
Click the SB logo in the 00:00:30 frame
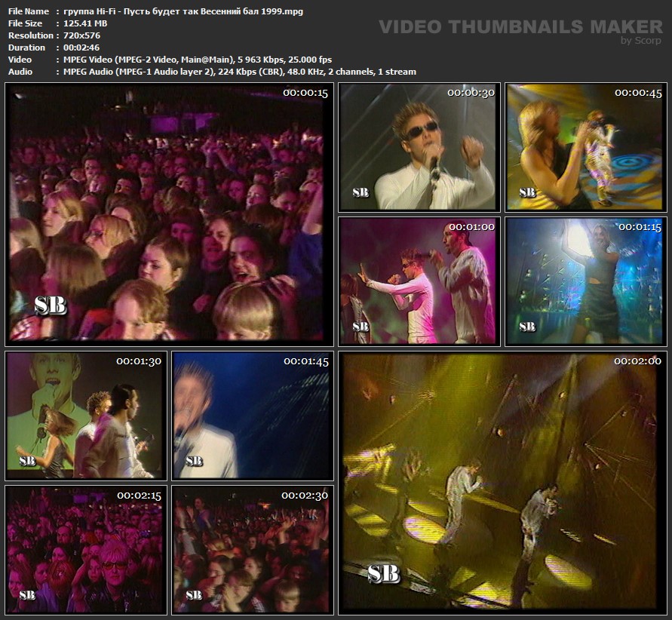click(361, 192)
